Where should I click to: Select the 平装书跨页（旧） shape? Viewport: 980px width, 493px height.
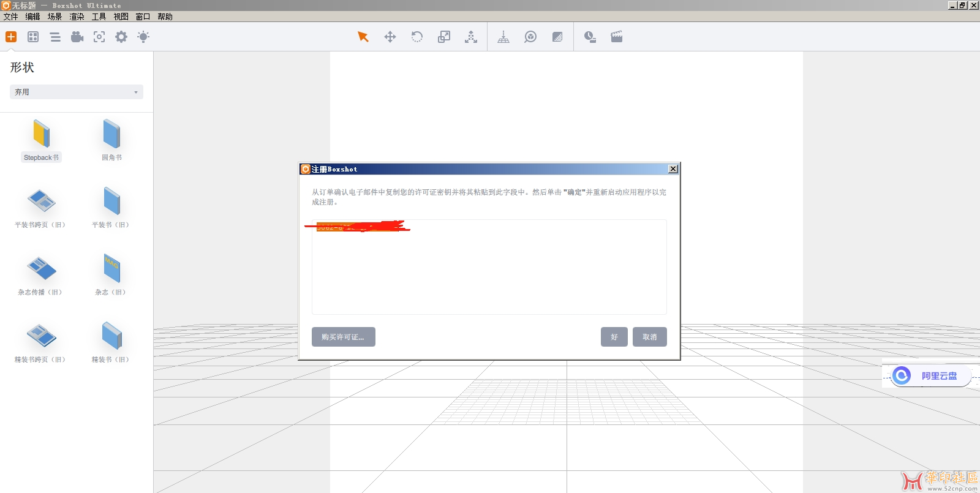pos(40,208)
